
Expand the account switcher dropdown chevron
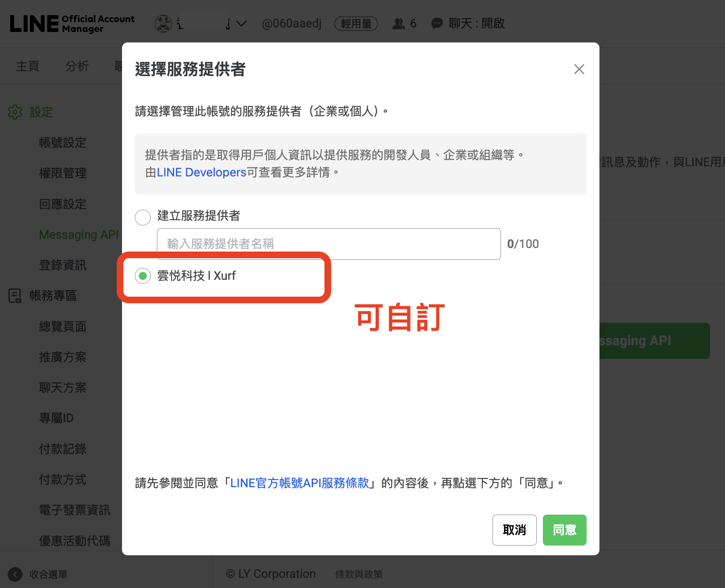point(241,23)
